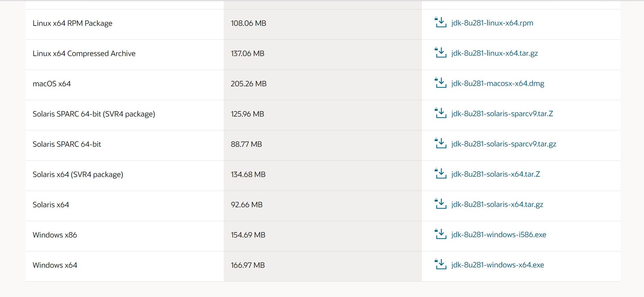Hit download icon next to solaris-sparcv9.tar.gz
Screen dimensions: 644x297
(x=440, y=143)
